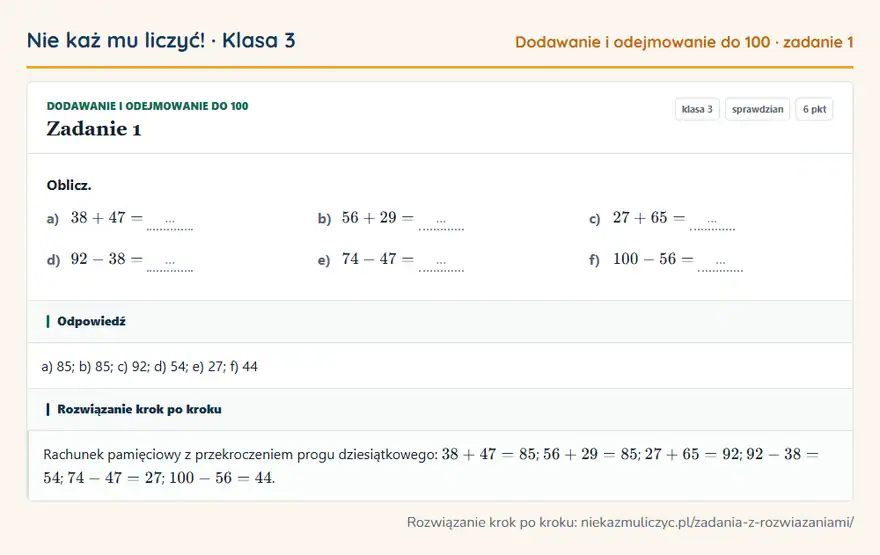Click answer blank for b) 56 + 29

441,223
